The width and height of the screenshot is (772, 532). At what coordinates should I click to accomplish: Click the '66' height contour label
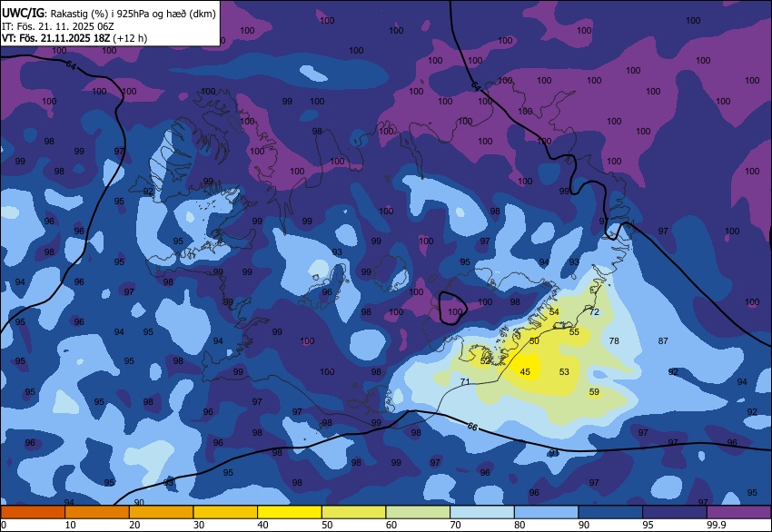[x=472, y=427]
